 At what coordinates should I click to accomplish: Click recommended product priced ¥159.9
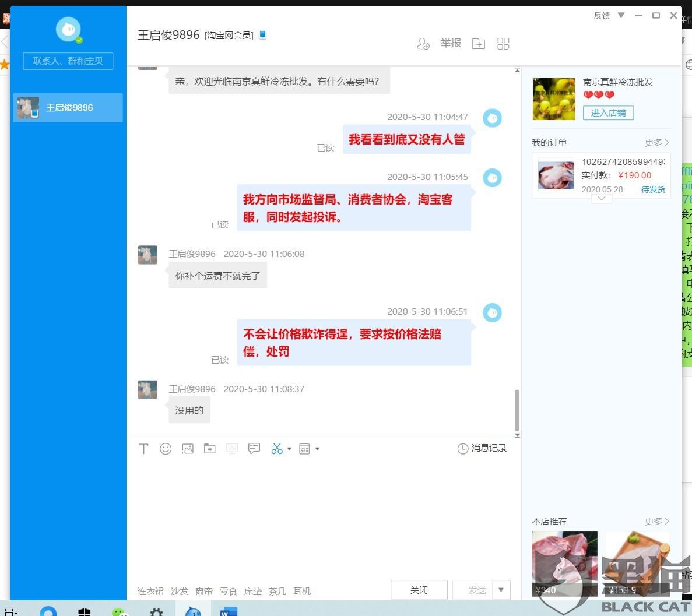(x=638, y=564)
